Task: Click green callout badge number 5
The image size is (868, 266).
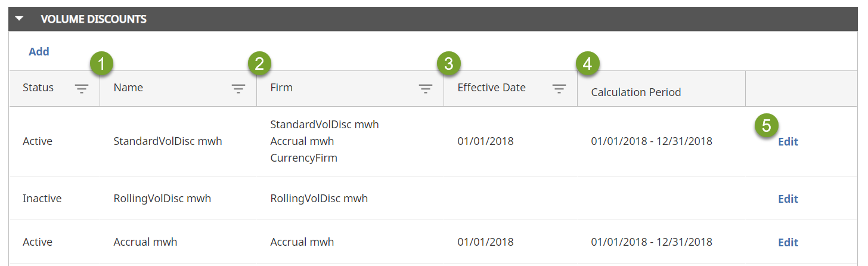Action: (x=767, y=126)
